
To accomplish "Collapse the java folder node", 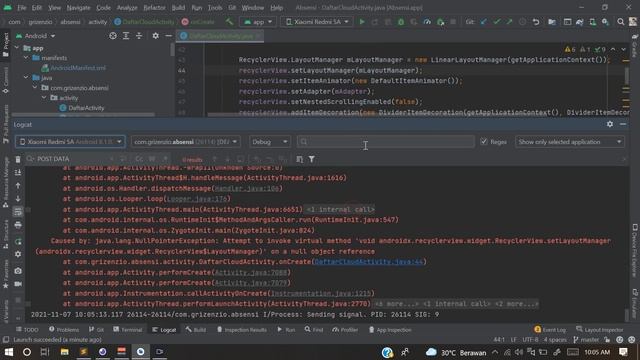I will tap(26, 77).
